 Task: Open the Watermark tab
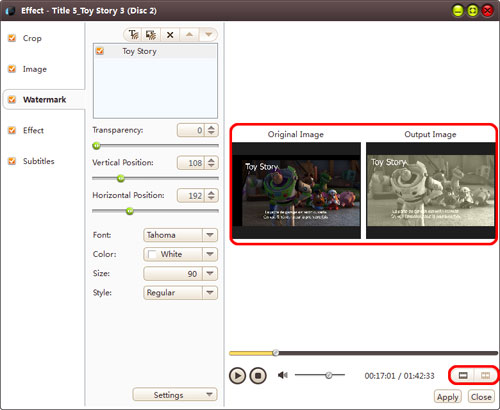click(x=45, y=99)
